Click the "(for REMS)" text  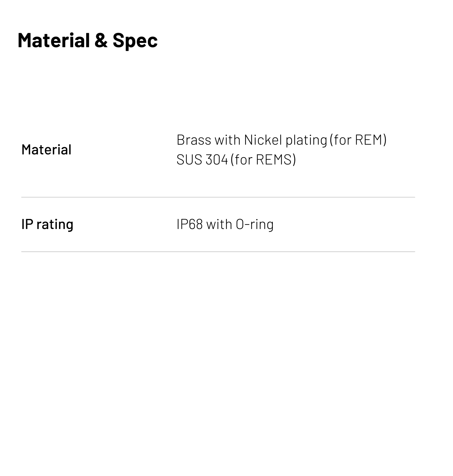click(263, 159)
